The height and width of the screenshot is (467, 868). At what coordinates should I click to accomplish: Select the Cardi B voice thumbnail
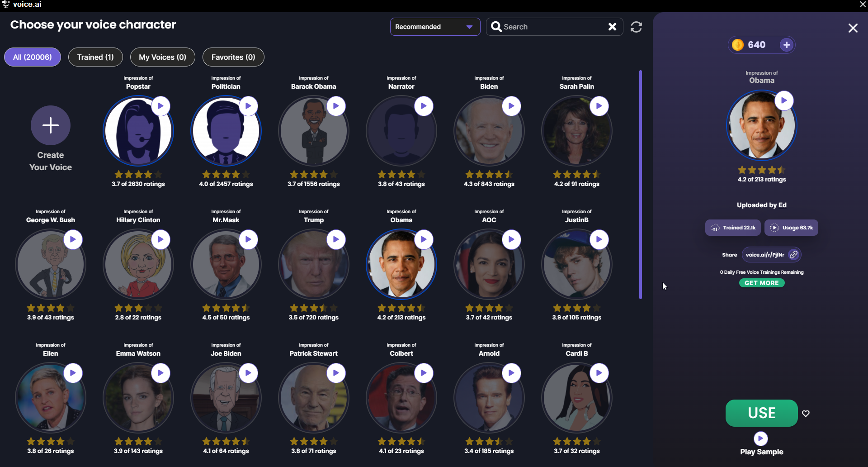click(576, 398)
